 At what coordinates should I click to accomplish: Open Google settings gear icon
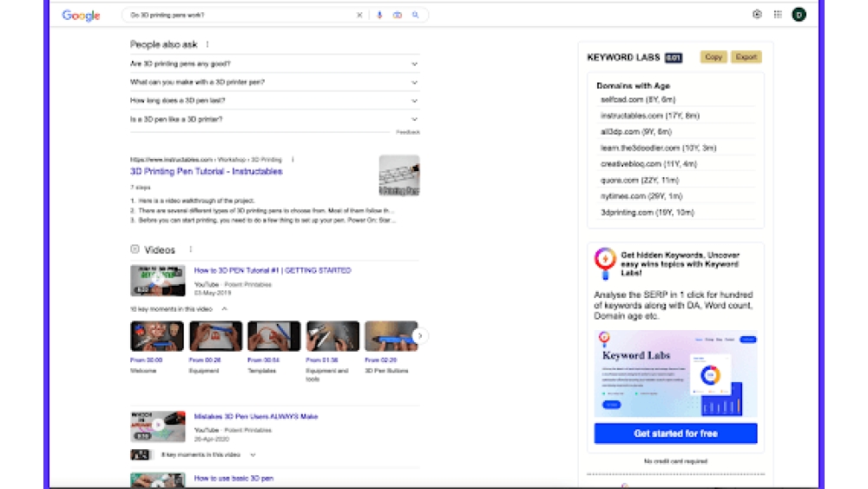click(x=757, y=15)
